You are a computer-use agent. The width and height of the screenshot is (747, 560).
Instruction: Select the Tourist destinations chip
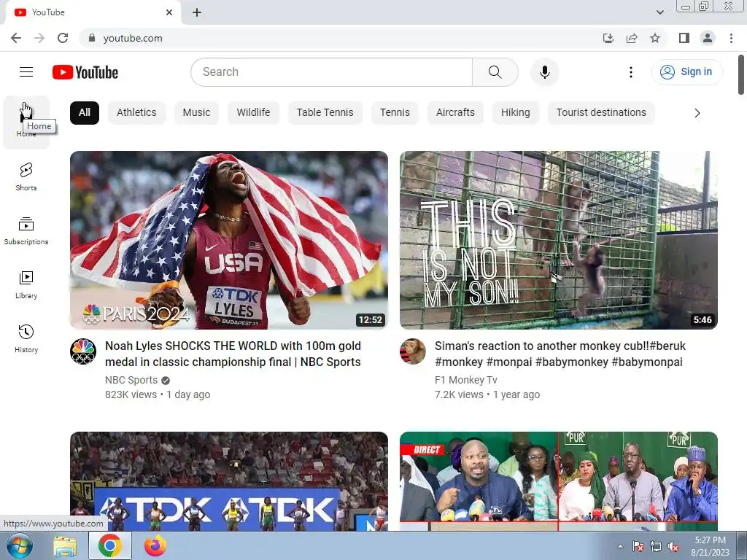tap(601, 113)
